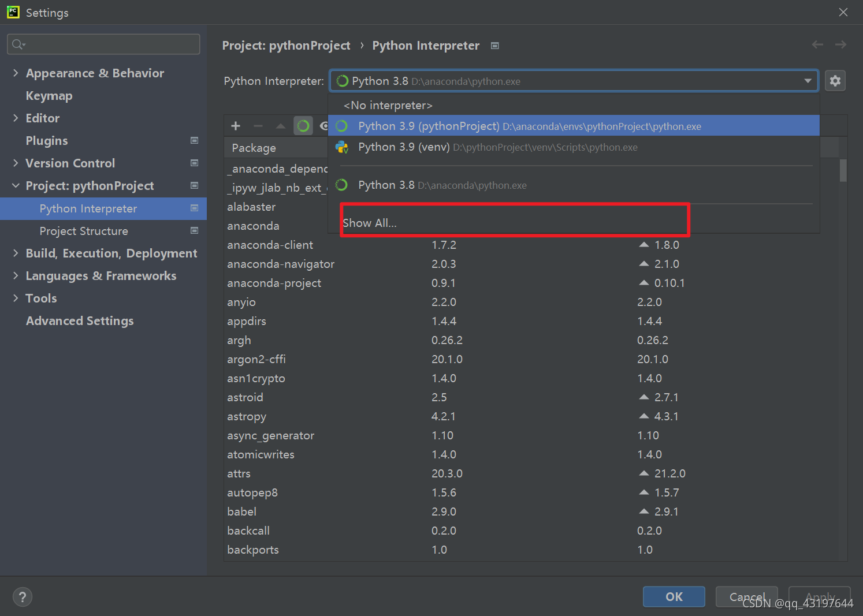The height and width of the screenshot is (616, 863).
Task: Click the Cancel button
Action: [x=747, y=596]
